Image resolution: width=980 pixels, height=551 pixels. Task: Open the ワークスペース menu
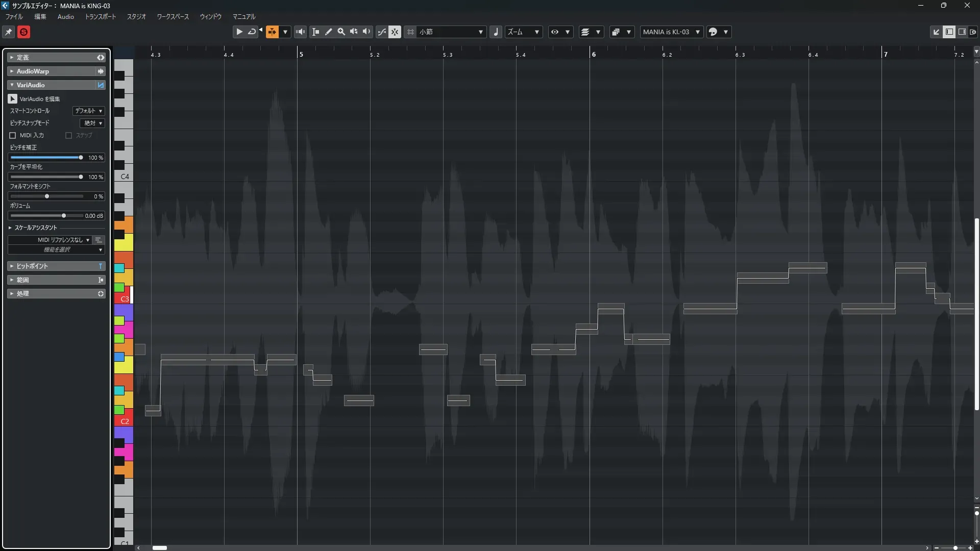(173, 17)
